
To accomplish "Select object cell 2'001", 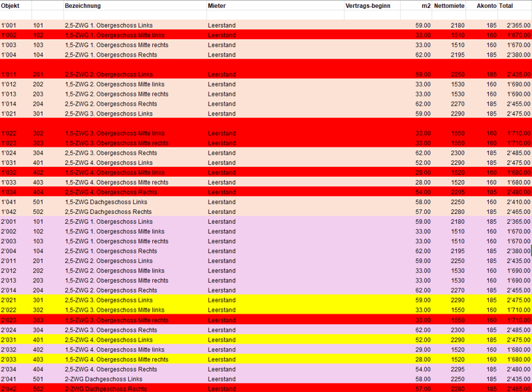I will point(9,222).
